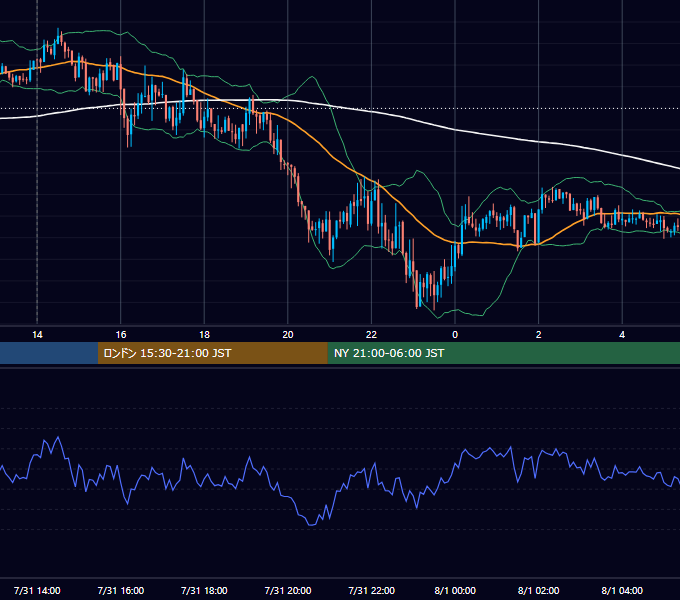
Task: Click the 7/31 20:00 date label
Action: [x=288, y=590]
